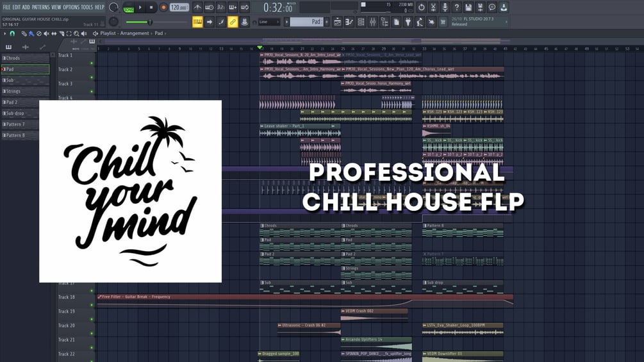Open the HELP menu
The height and width of the screenshot is (362, 644).
[99, 7]
